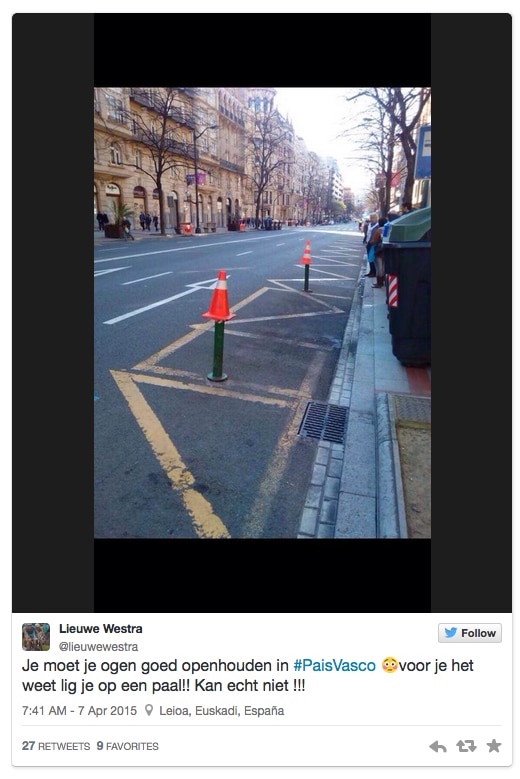
Task: Open Lieuwe Westra's profile avatar
Action: [36, 636]
